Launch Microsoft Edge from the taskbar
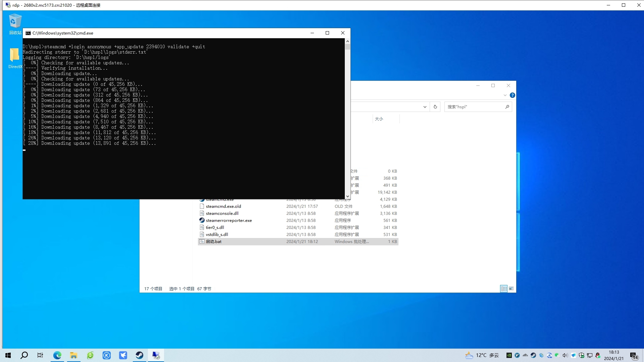This screenshot has width=644, height=362. pos(57,355)
